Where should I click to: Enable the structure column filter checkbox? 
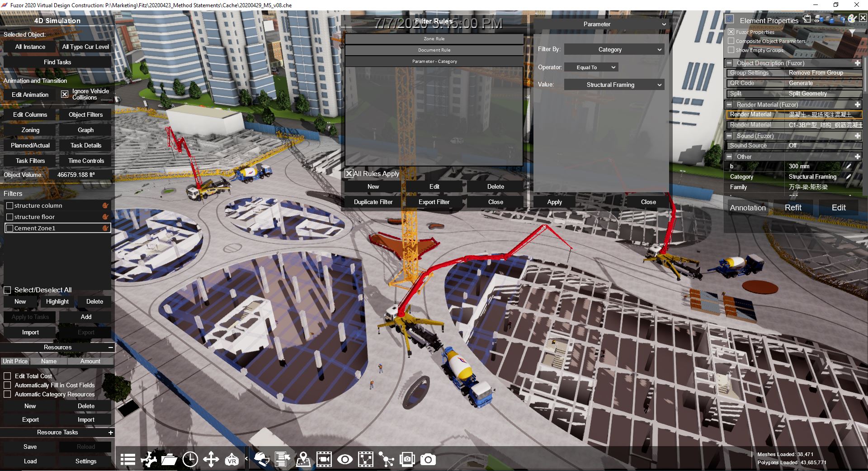(x=9, y=205)
